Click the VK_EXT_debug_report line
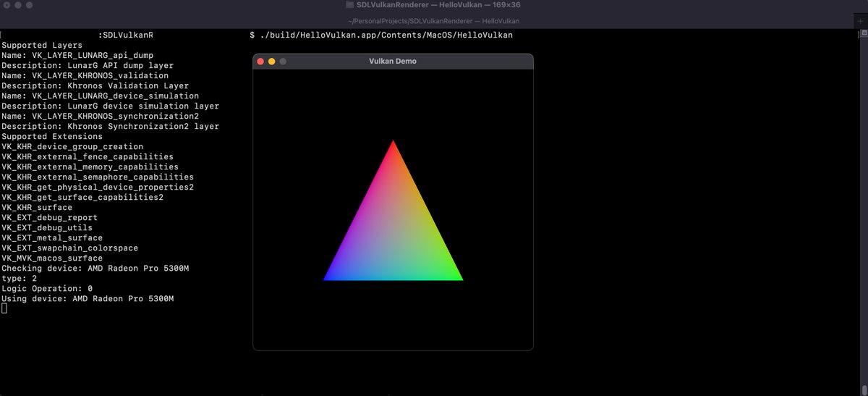Image resolution: width=868 pixels, height=396 pixels. coord(49,217)
